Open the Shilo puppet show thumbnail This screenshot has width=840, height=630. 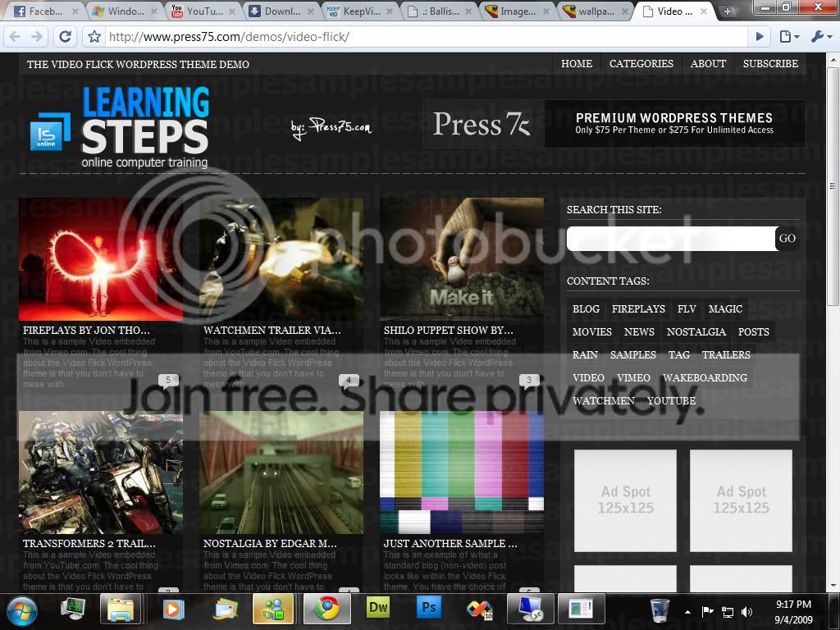point(462,259)
